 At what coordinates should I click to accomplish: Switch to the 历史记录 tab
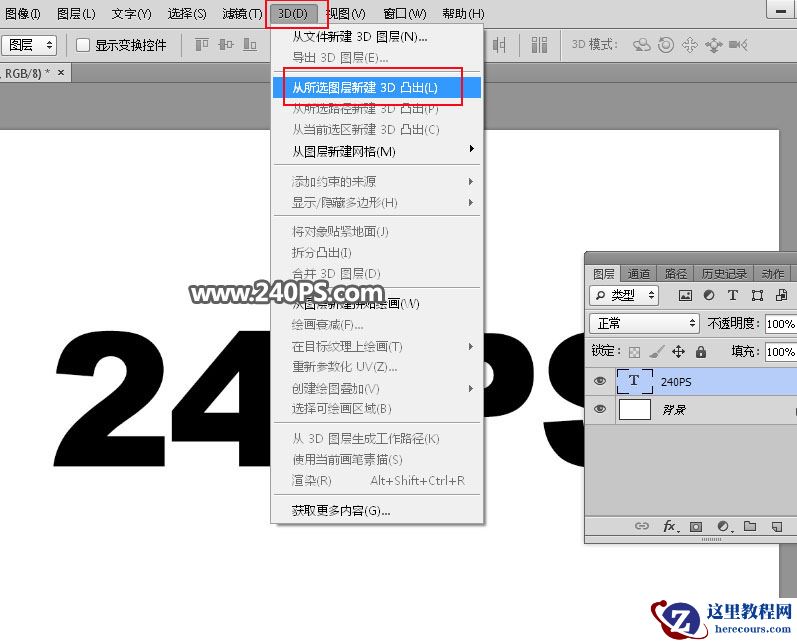724,274
